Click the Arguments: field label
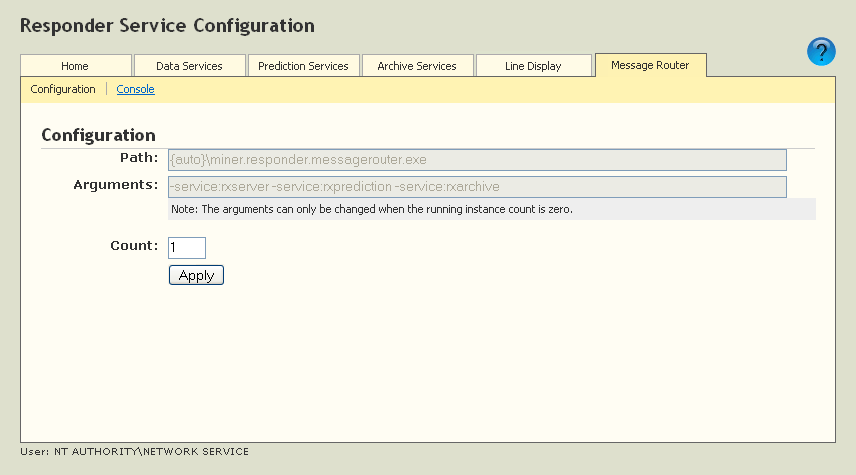 (116, 184)
